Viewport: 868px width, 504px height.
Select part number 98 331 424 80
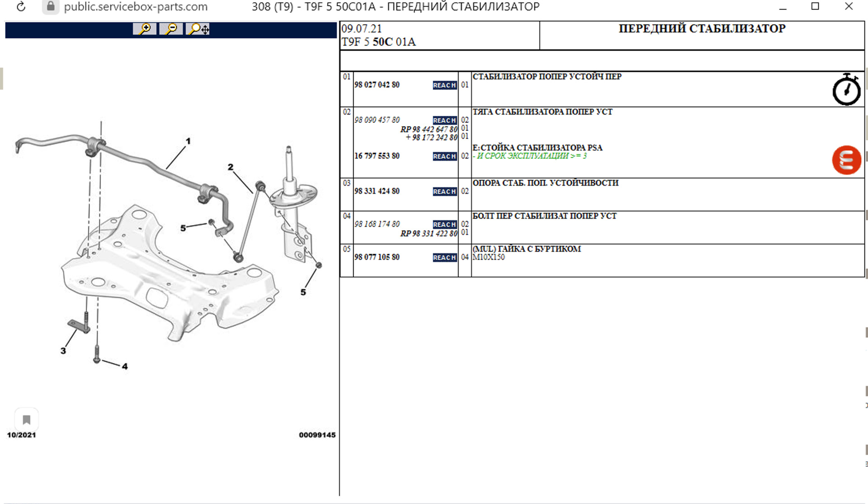(377, 191)
